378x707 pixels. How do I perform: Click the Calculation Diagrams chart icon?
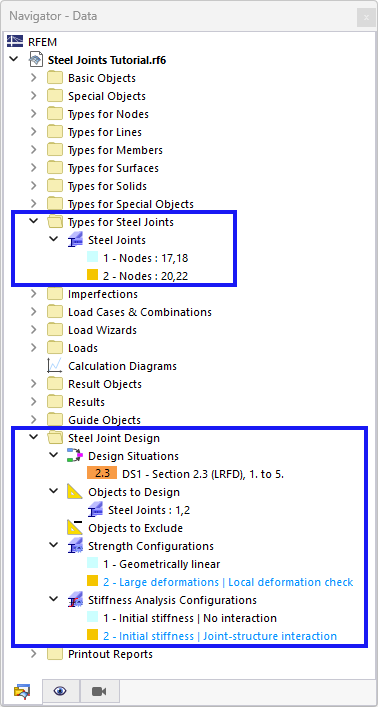coord(55,366)
